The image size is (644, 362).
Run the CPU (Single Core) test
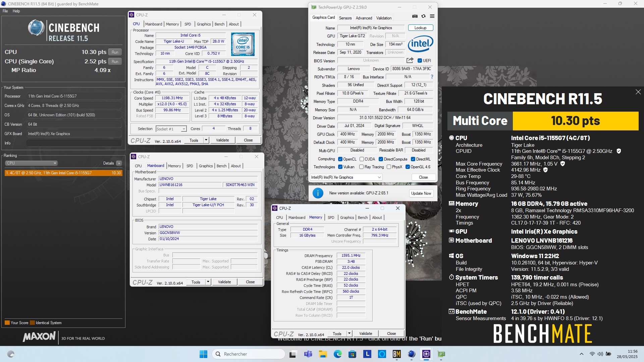(x=115, y=62)
